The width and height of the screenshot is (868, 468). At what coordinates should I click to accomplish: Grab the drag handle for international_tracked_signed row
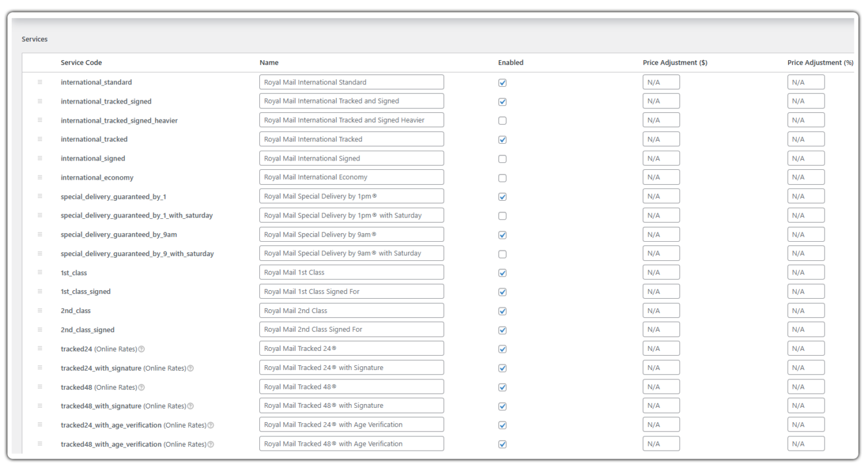40,101
